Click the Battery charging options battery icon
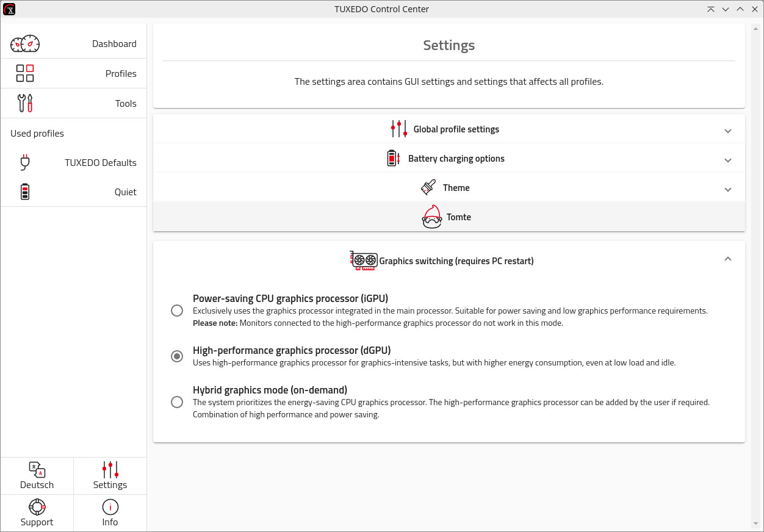 (394, 158)
